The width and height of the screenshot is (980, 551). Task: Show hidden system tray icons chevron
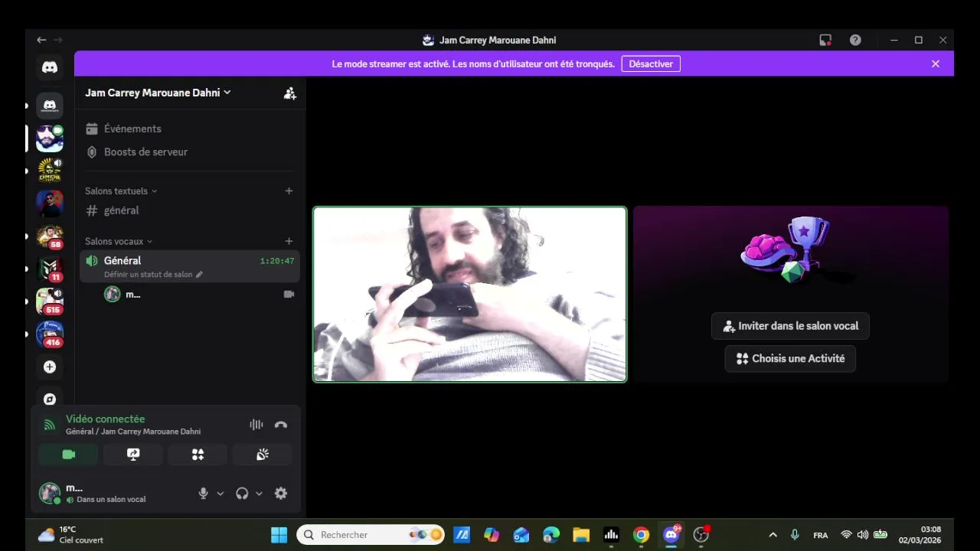(773, 535)
